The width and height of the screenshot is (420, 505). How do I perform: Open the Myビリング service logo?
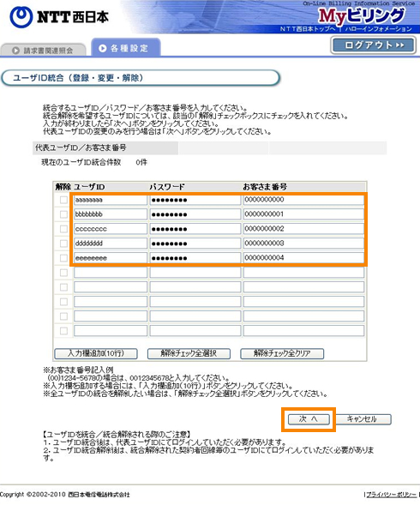[361, 15]
